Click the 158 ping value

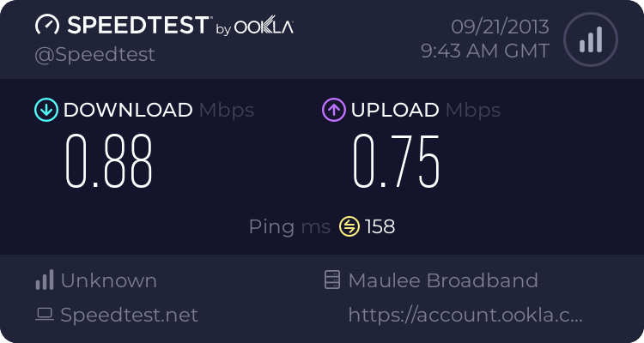point(380,226)
